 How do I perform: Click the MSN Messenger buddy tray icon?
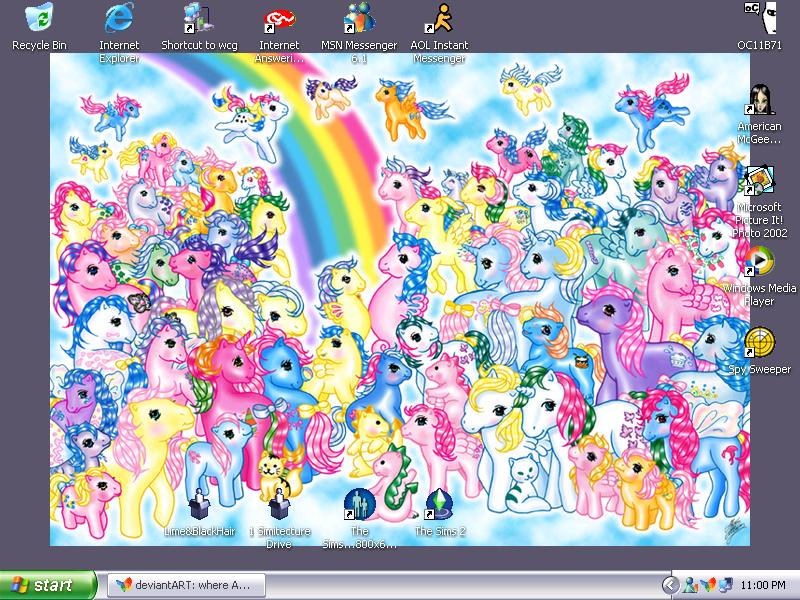point(691,585)
